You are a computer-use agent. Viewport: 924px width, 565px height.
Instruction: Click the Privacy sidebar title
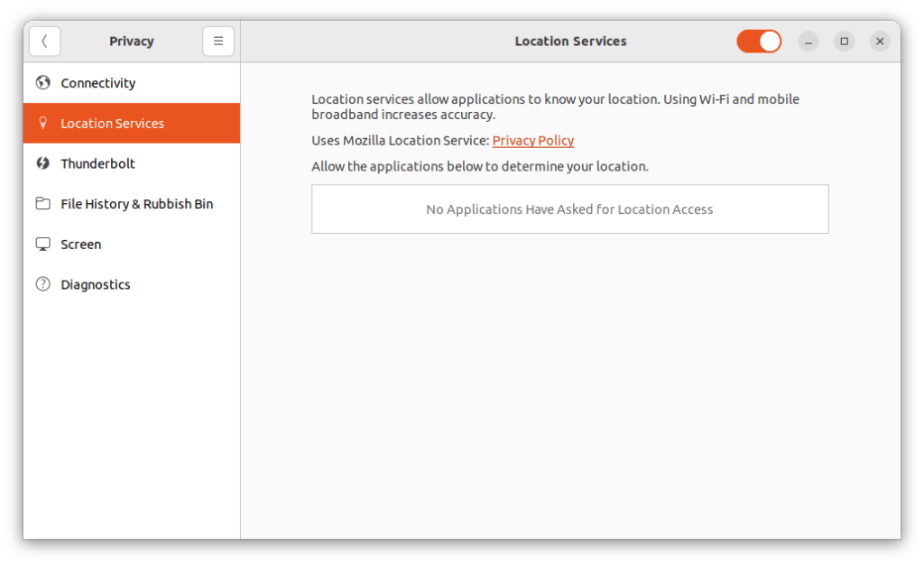pyautogui.click(x=132, y=42)
